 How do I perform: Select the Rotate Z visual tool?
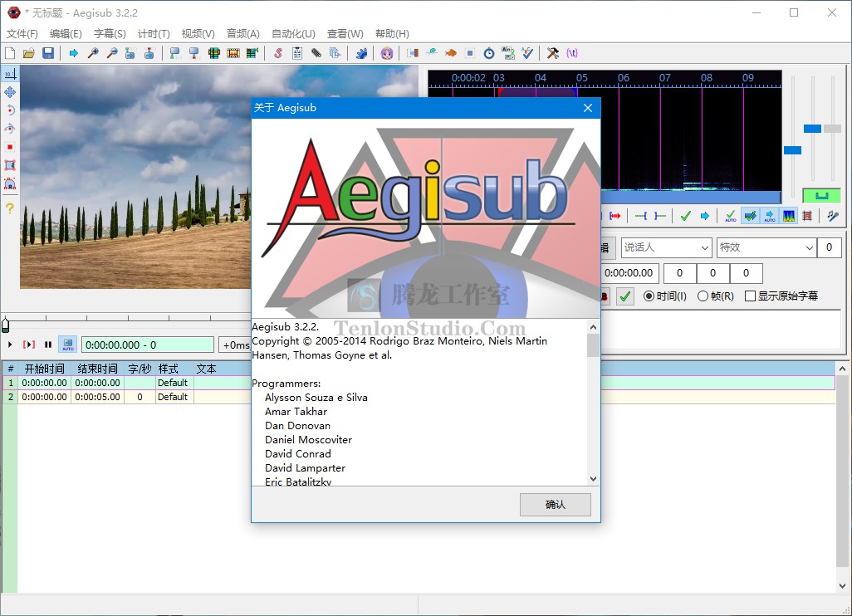tap(10, 110)
